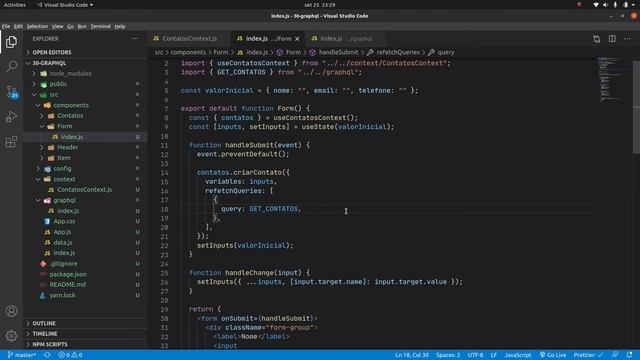Open data.js file in explorer
Viewport: 640px width, 360px height.
coord(85,242)
